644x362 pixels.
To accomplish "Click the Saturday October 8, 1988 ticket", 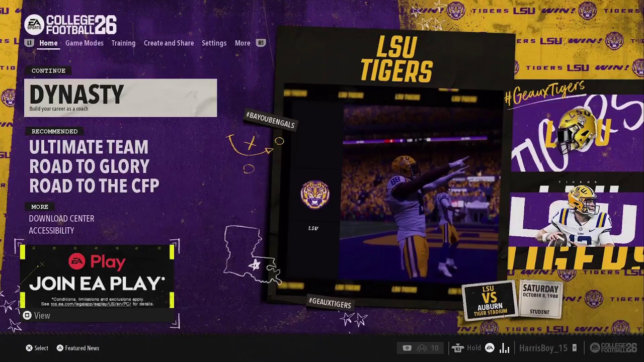I will point(540,299).
